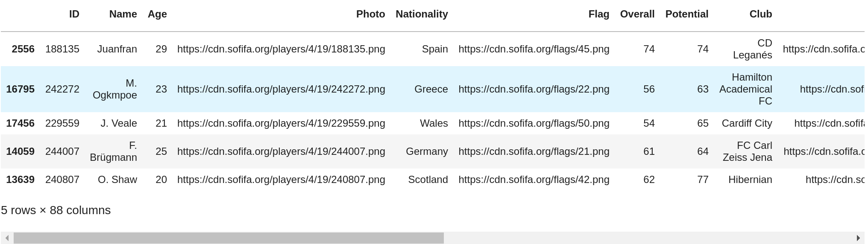
Task: Click the ID cell 240807
Action: point(62,180)
